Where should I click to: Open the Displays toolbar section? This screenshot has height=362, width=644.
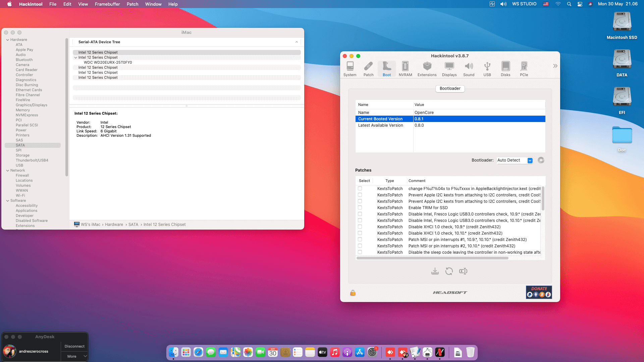pos(449,69)
